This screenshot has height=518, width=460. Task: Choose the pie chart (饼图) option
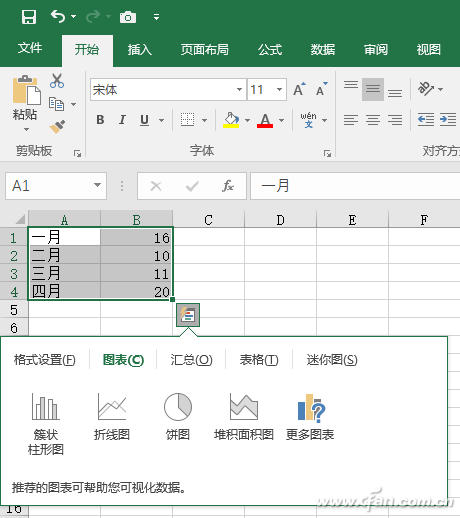click(178, 416)
